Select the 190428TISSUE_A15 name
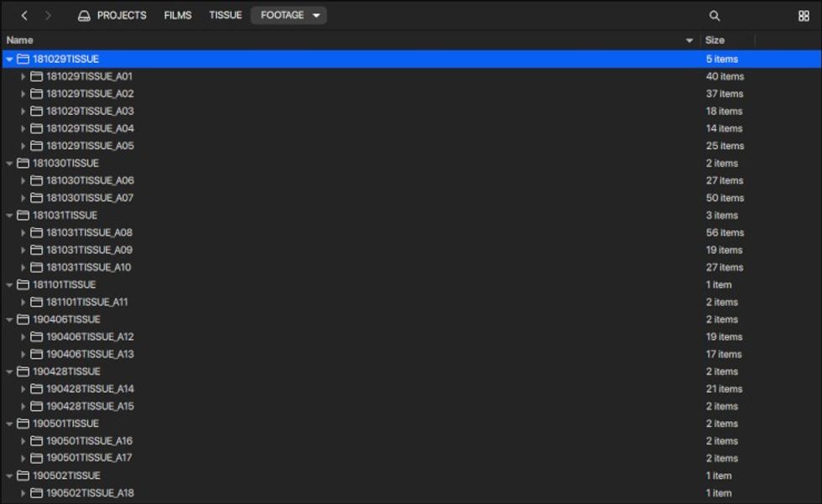The image size is (822, 504). coord(91,406)
